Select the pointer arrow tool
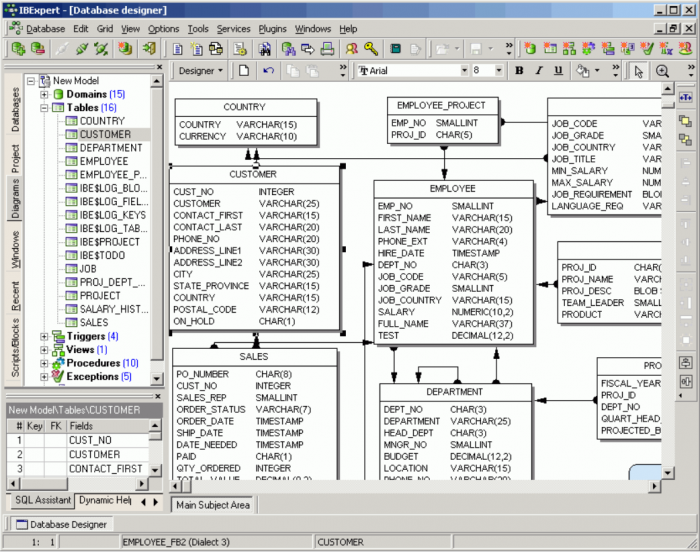This screenshot has width=700, height=552. 639,71
